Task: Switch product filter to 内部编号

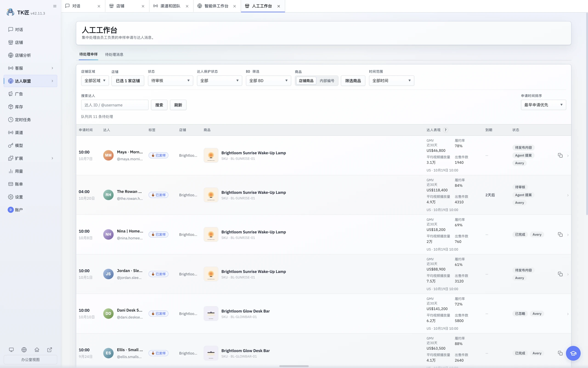Action: (327, 81)
